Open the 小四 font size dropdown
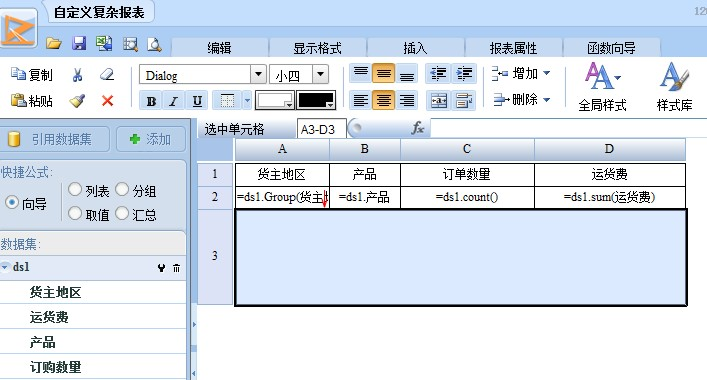This screenshot has height=380, width=707. (320, 74)
